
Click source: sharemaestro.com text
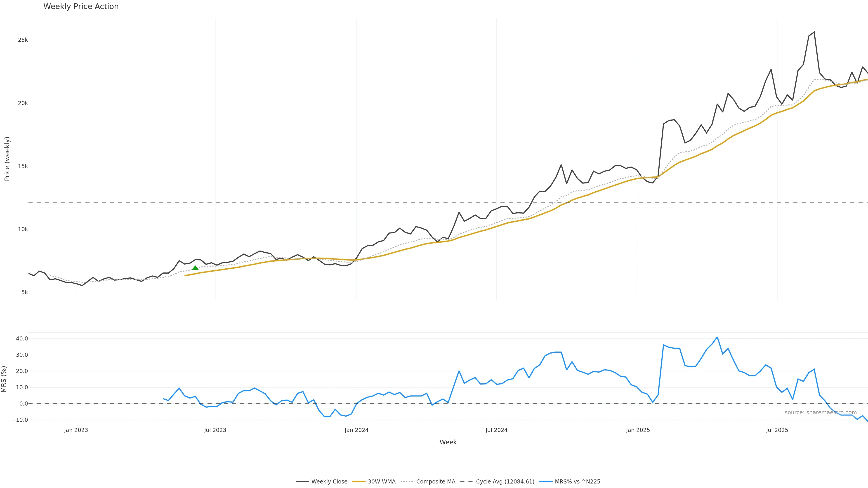click(x=821, y=413)
